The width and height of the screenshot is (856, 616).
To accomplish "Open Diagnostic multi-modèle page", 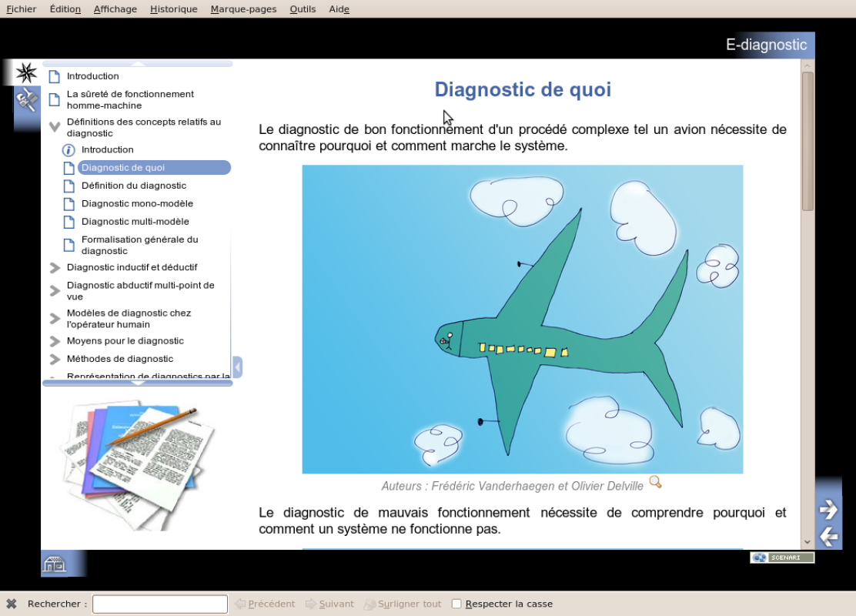I will click(135, 222).
